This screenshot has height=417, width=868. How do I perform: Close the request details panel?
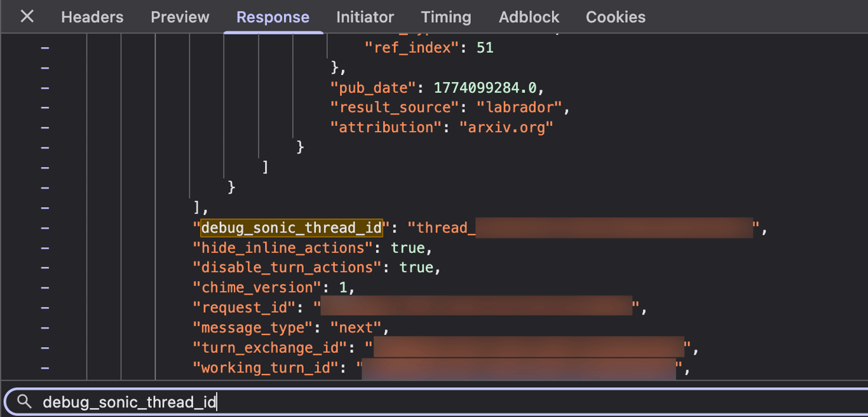27,17
